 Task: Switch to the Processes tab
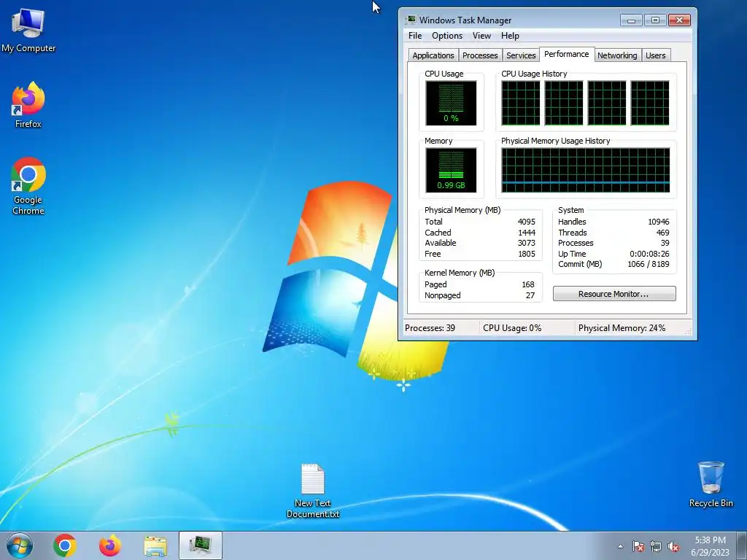(x=480, y=55)
